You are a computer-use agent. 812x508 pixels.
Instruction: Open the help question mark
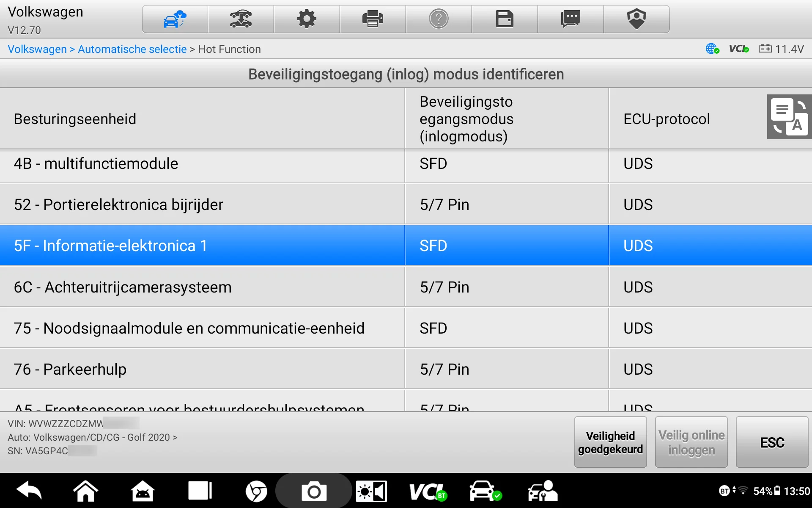pyautogui.click(x=439, y=19)
